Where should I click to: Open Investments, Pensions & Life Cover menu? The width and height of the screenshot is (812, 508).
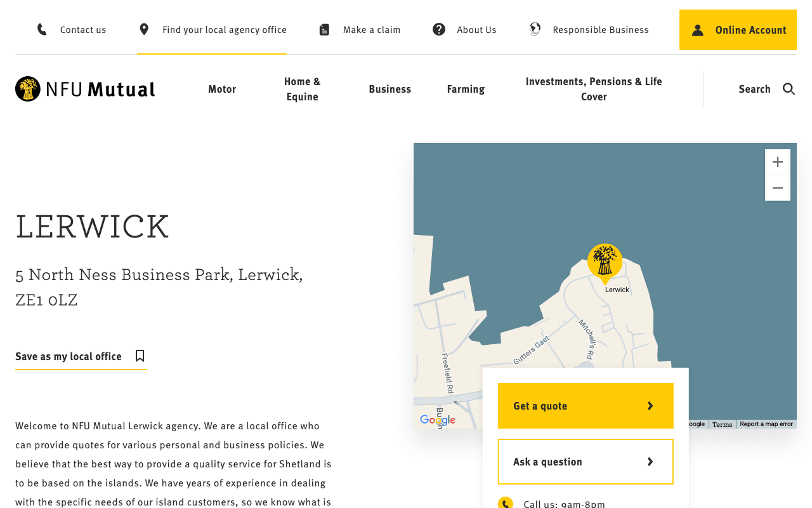594,89
